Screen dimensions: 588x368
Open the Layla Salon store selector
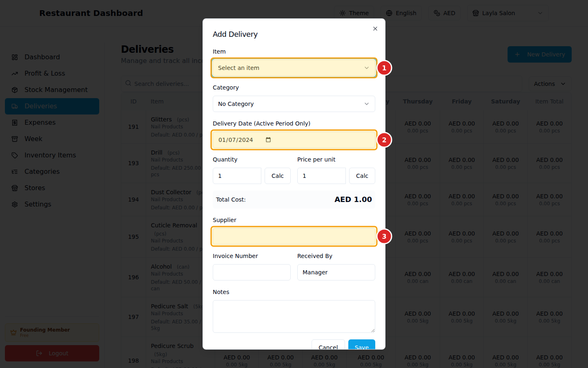pyautogui.click(x=508, y=13)
